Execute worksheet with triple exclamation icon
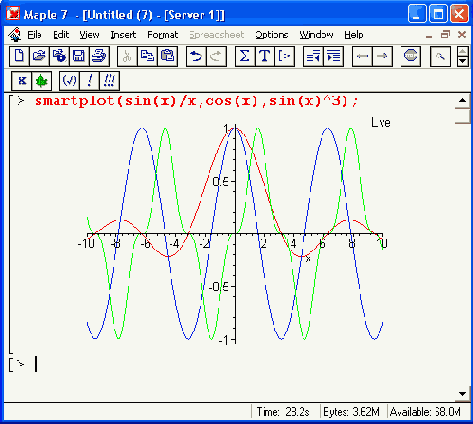This screenshot has width=473, height=424. pos(109,81)
